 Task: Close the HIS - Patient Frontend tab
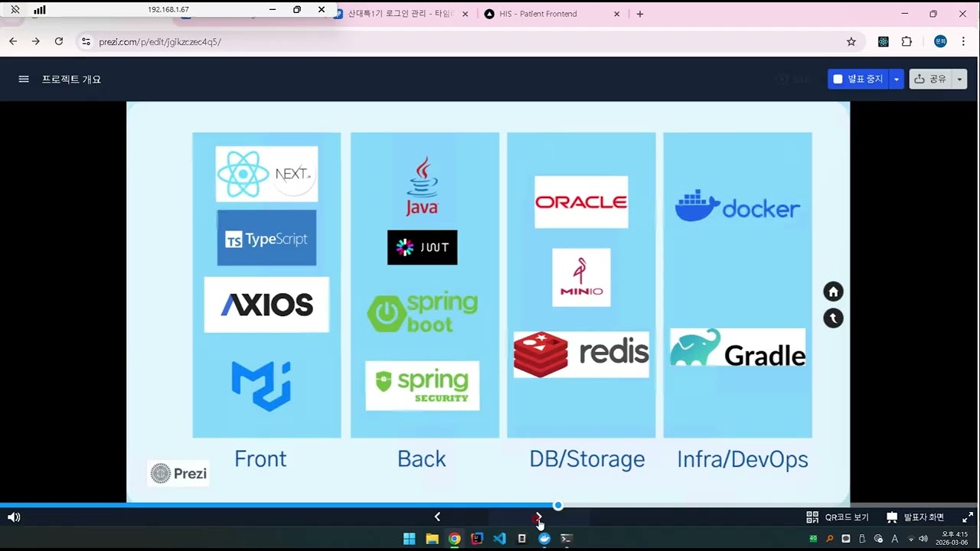617,14
